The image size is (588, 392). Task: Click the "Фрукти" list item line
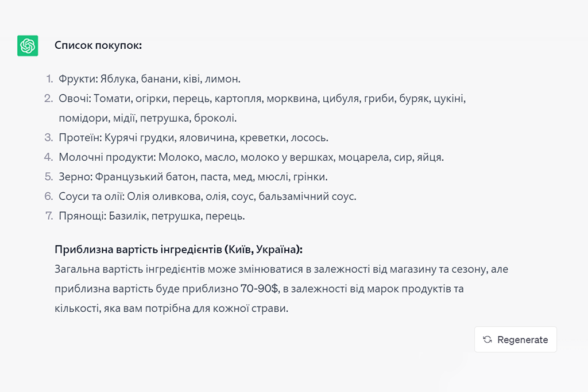click(149, 79)
